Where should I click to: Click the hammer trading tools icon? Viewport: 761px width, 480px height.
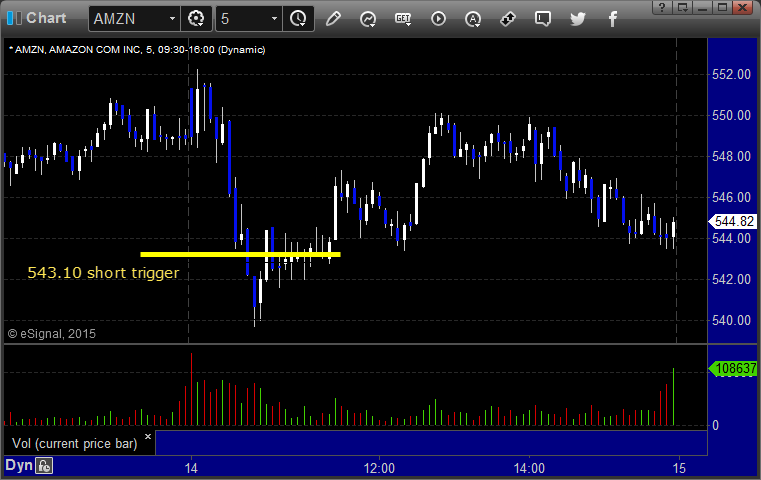click(x=508, y=19)
